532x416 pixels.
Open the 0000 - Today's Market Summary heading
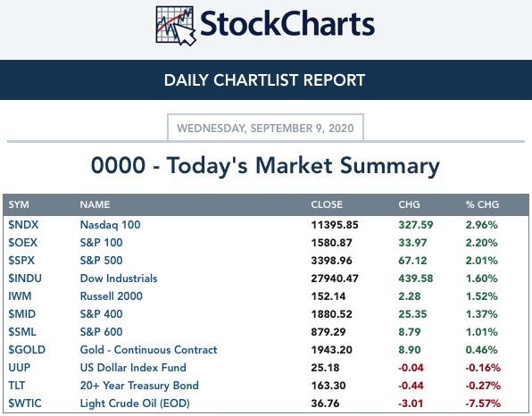[x=265, y=165]
